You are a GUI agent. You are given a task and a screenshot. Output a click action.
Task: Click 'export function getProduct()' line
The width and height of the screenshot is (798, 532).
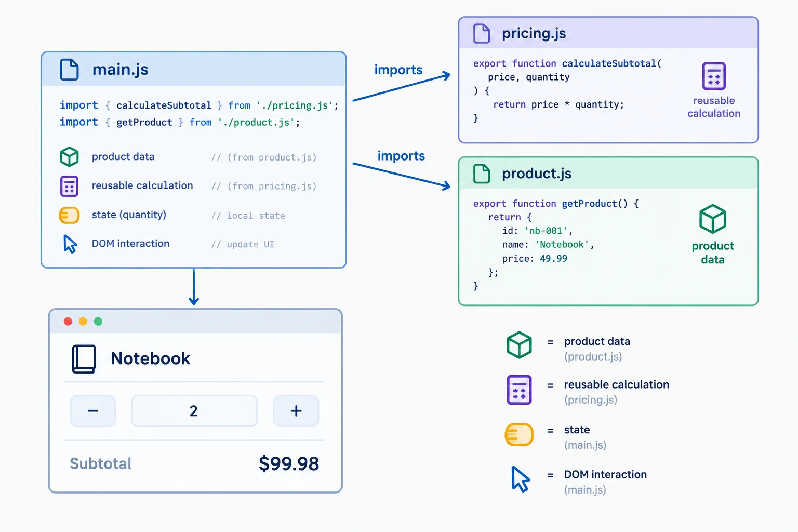pyautogui.click(x=556, y=204)
